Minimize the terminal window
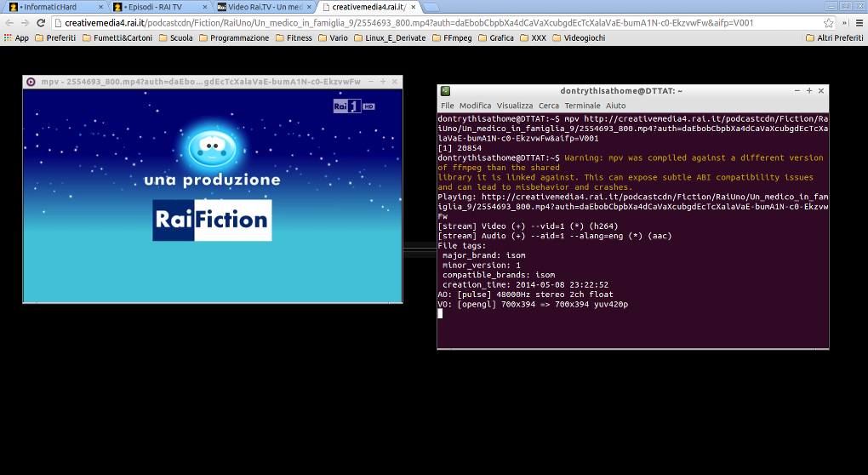This screenshot has width=868, height=475. tap(797, 91)
